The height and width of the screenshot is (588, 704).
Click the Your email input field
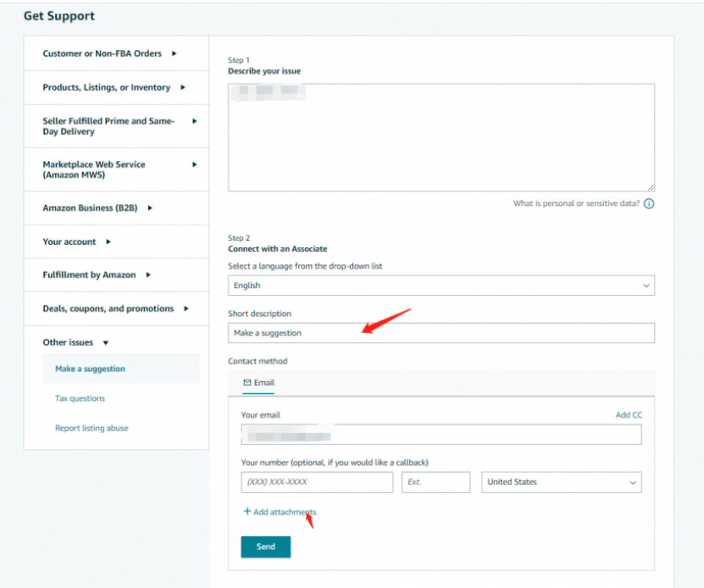point(441,435)
